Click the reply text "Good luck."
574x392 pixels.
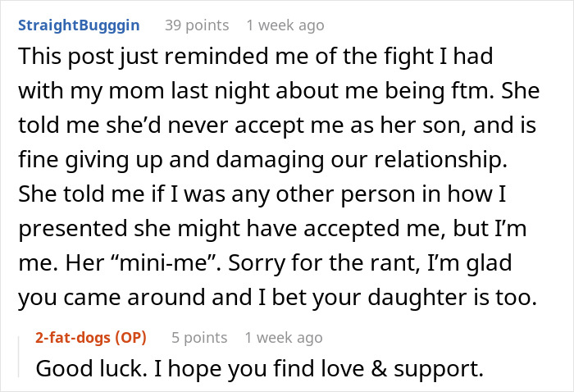pos(82,368)
